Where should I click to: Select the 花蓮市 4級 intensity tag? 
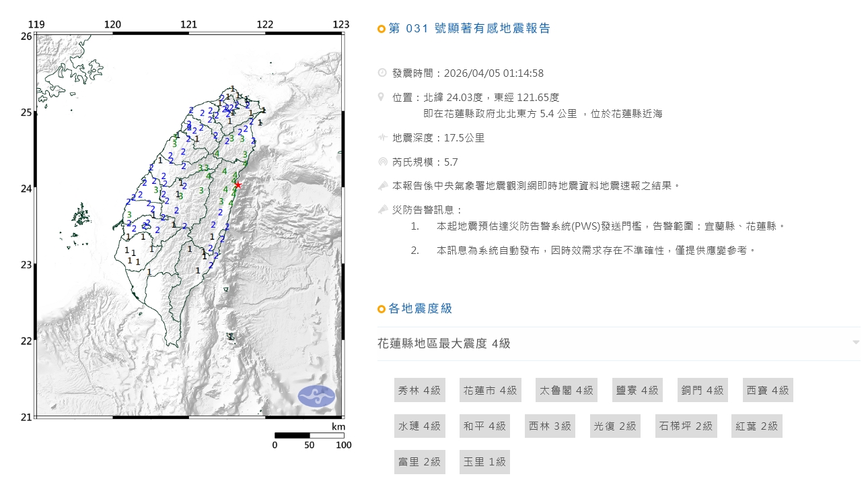[x=490, y=390]
